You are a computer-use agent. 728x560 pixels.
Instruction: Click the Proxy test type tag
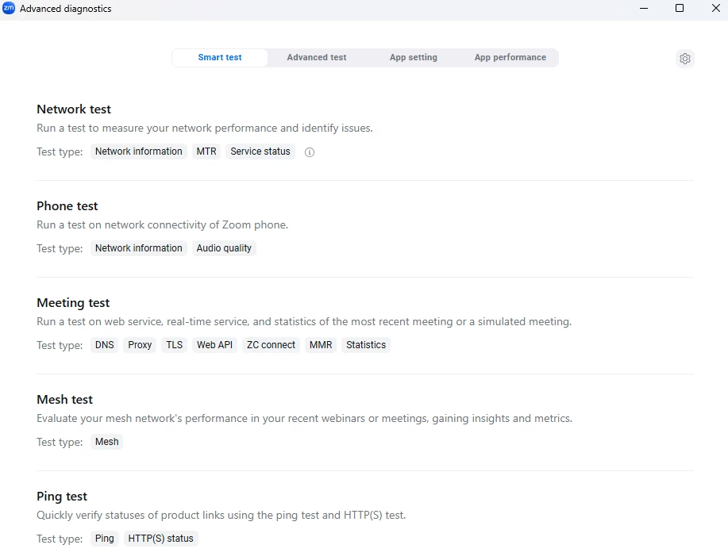(x=140, y=345)
